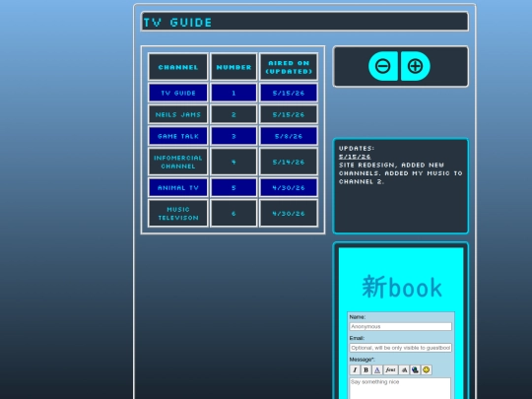532x399 pixels.
Task: Toggle bold formatting in guestbook toolbar
Action: (x=366, y=369)
